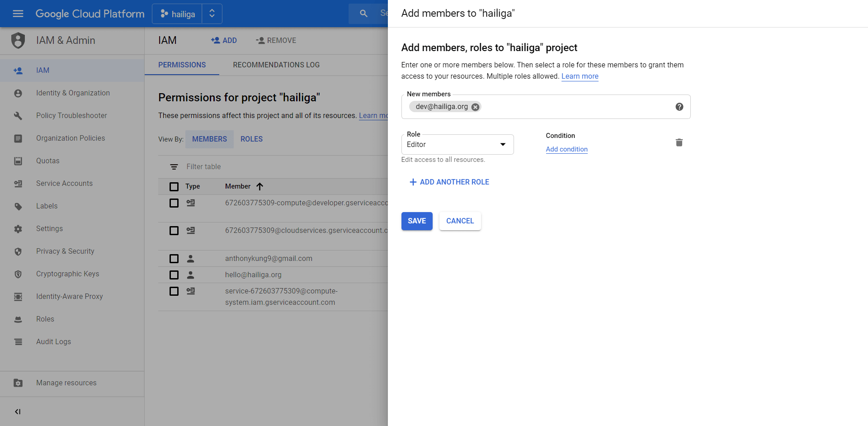This screenshot has width=868, height=426.
Task: Click Add Another Role
Action: pos(449,182)
